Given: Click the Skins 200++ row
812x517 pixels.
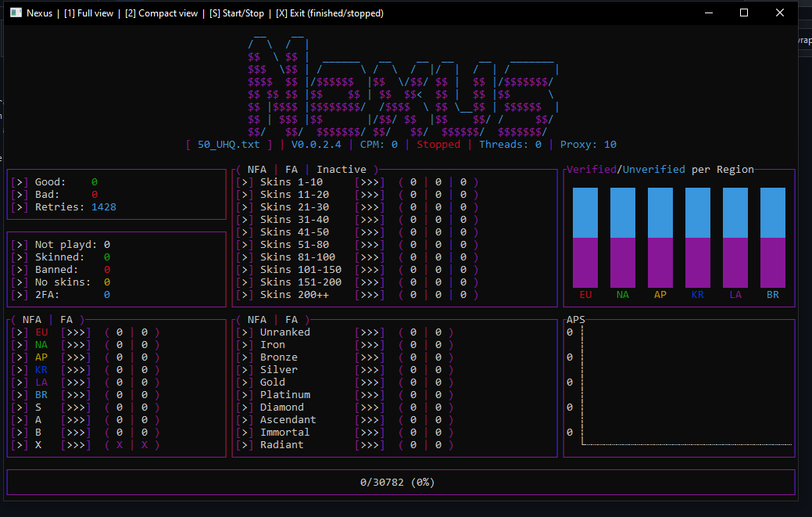Looking at the screenshot, I should click(357, 294).
